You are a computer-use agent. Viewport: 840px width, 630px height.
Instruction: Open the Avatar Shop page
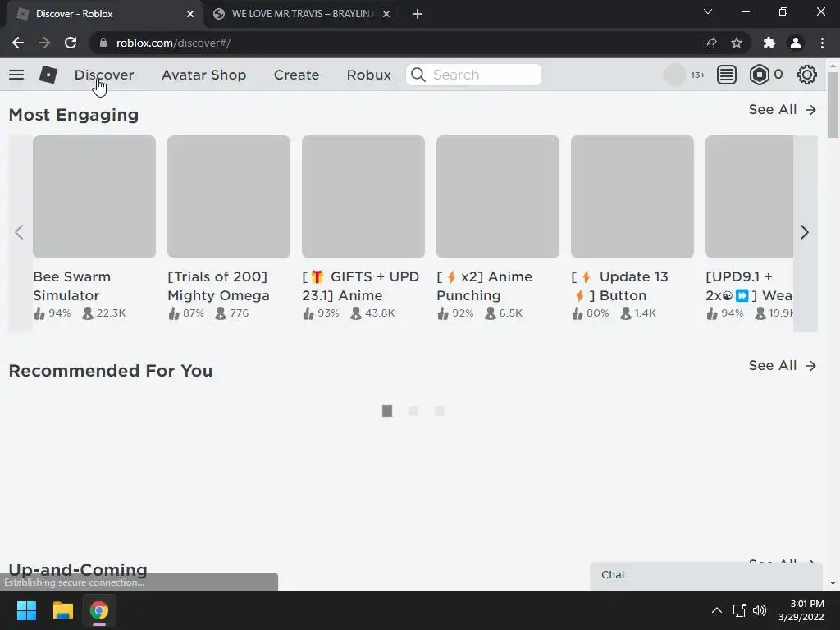(203, 75)
